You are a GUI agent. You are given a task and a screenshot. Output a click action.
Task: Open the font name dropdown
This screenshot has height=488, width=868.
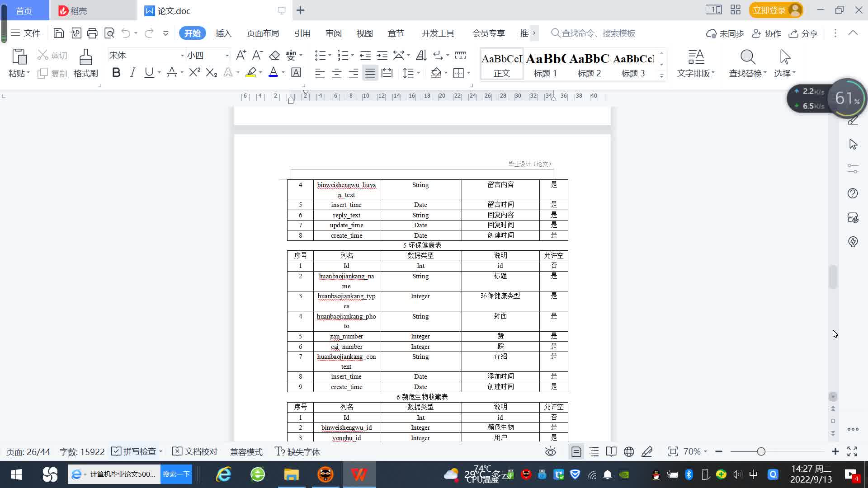click(182, 55)
